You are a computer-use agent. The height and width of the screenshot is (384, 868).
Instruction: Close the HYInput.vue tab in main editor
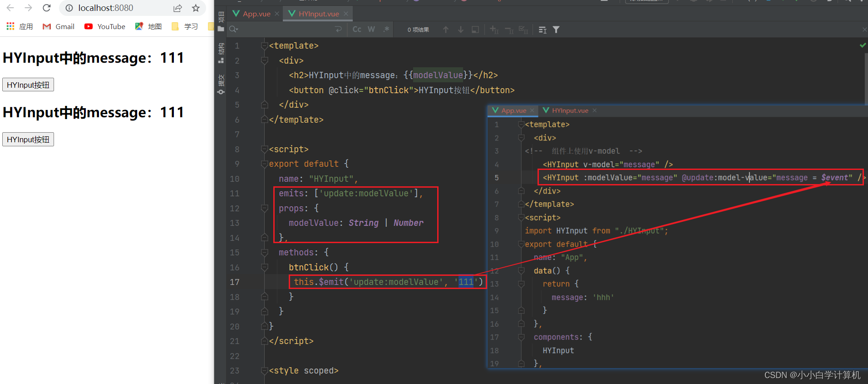[x=346, y=14]
